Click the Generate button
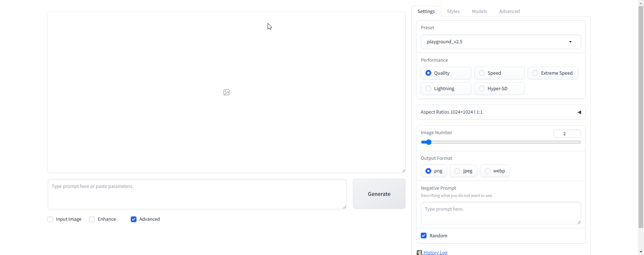644x255 pixels. [x=379, y=194]
